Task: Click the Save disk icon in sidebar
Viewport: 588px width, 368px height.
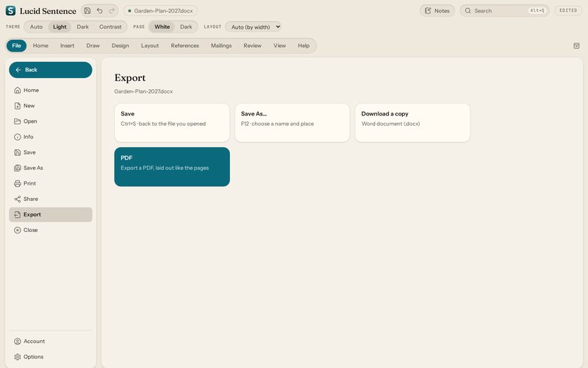Action: [17, 152]
